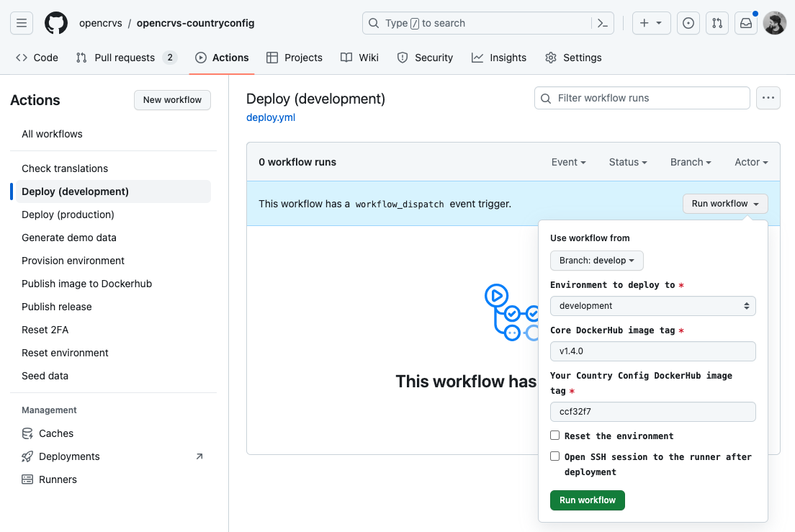Click the green Run workflow button
The width and height of the screenshot is (795, 532).
[x=587, y=500]
